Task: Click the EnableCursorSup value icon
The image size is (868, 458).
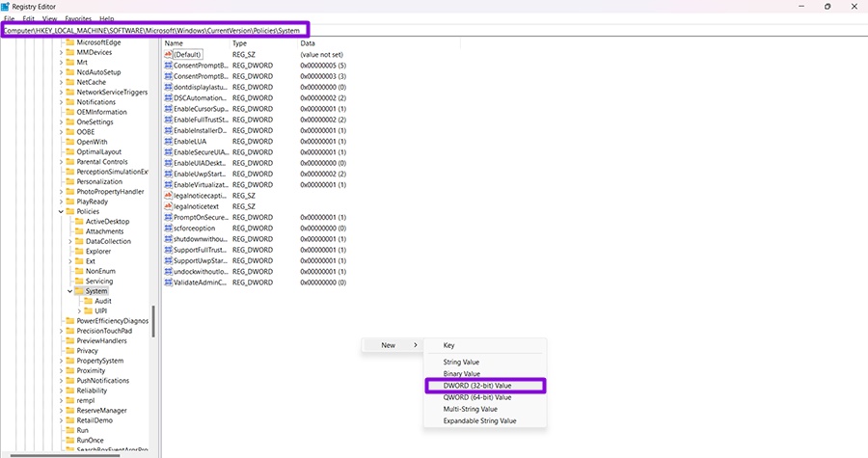Action: [x=168, y=108]
